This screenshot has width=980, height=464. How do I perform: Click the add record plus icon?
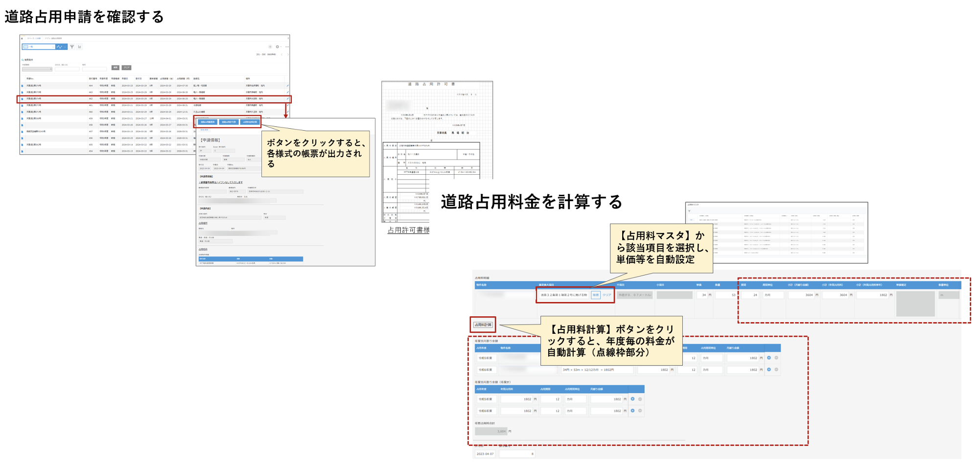coord(270,47)
